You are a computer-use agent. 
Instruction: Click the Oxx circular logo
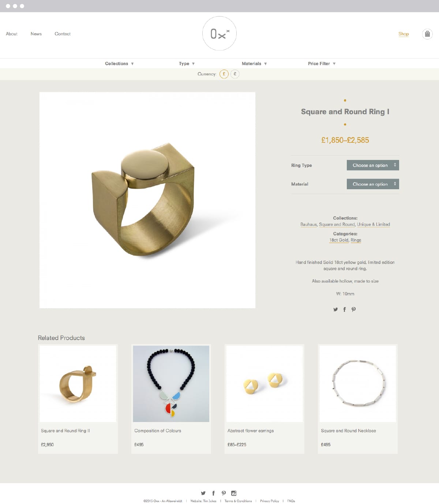(219, 33)
